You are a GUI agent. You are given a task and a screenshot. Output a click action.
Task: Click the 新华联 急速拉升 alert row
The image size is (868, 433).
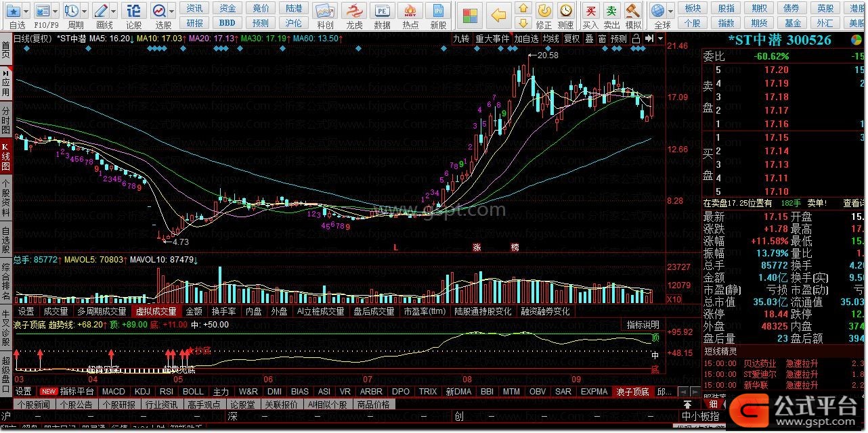point(784,385)
